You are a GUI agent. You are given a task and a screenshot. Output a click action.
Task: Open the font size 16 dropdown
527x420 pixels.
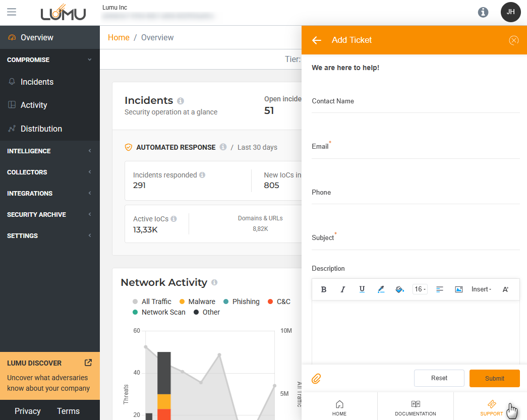click(420, 289)
